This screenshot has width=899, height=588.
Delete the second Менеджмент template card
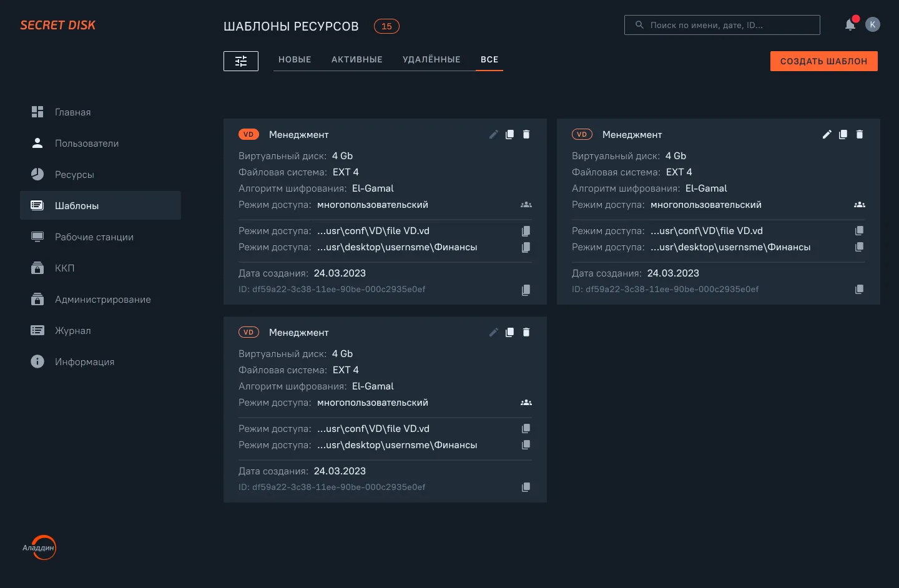860,134
